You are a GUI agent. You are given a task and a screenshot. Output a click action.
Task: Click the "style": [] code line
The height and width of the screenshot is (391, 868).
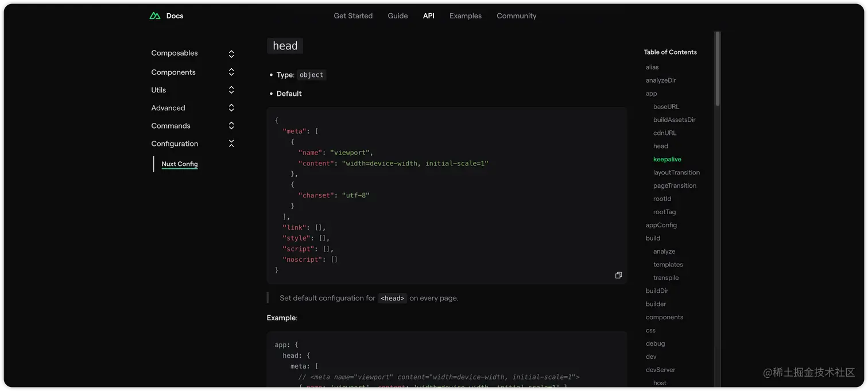pyautogui.click(x=306, y=238)
